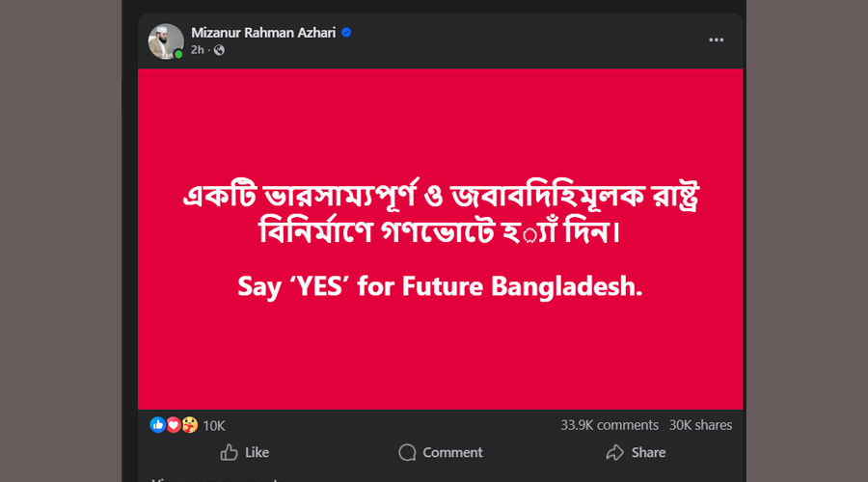Click the thumbs-up icon beside Like
The width and height of the screenshot is (868, 482).
pos(229,452)
